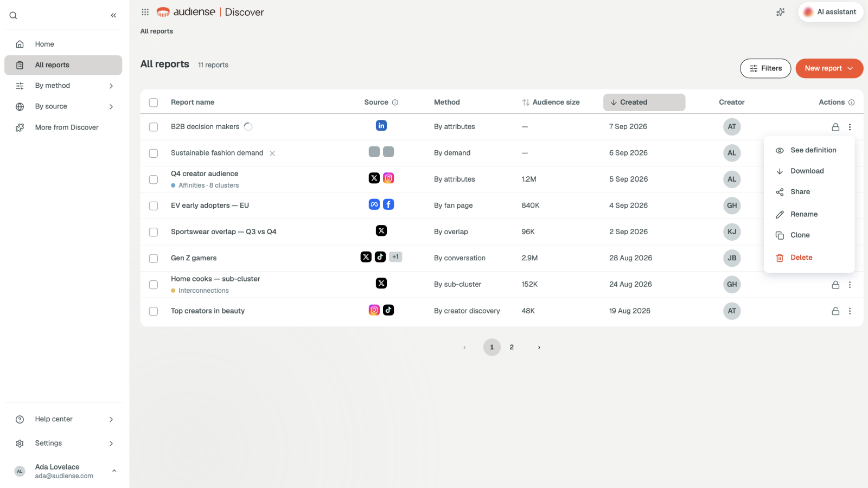Click the +1 more sources badge for Gen Z gamers

pyautogui.click(x=395, y=257)
